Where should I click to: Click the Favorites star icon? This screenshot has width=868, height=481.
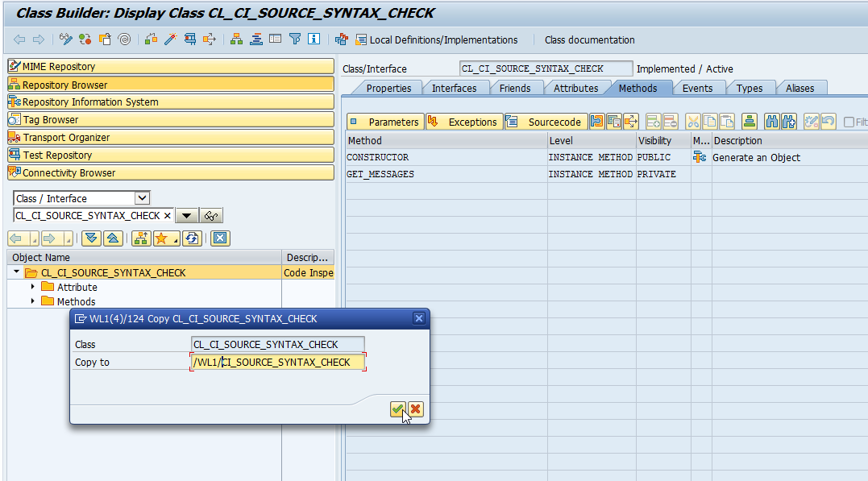coord(164,238)
